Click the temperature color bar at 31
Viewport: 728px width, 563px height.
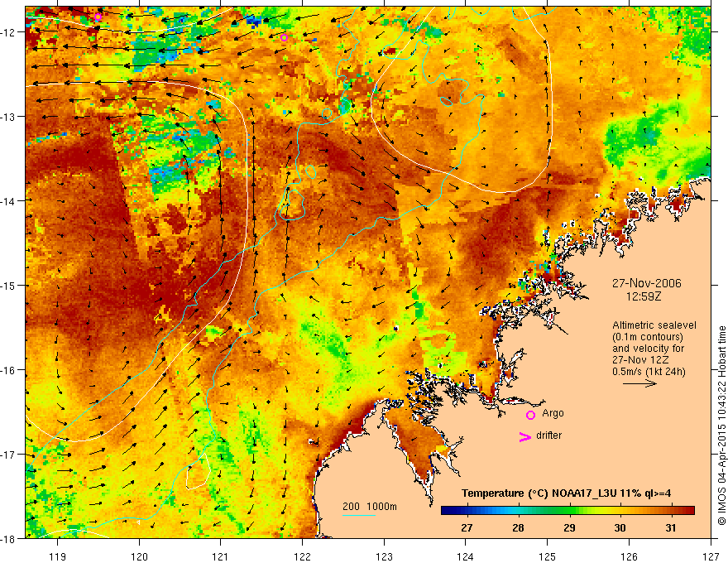[670, 511]
